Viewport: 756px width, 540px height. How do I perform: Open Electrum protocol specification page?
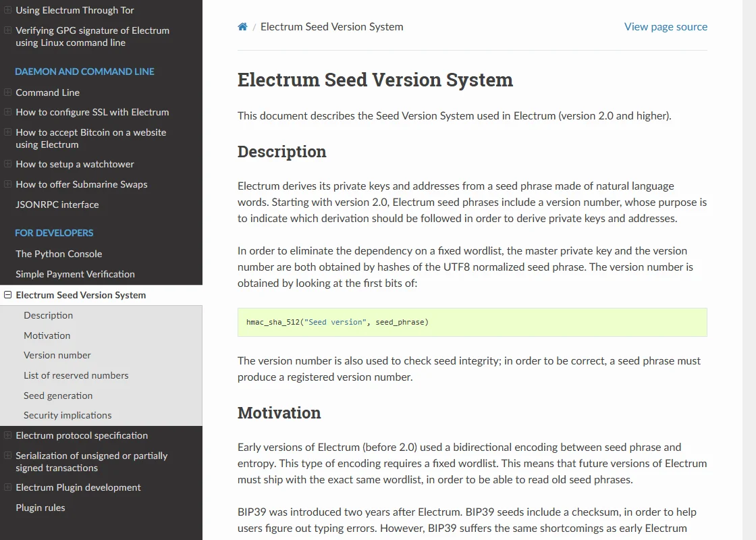tap(82, 435)
